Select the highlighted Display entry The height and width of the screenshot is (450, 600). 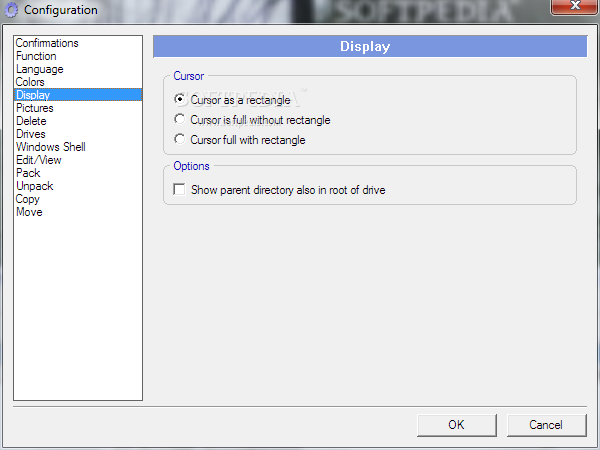[x=78, y=95]
